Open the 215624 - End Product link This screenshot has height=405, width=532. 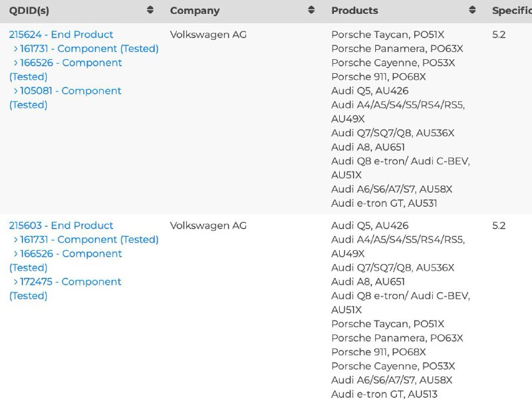(x=61, y=35)
